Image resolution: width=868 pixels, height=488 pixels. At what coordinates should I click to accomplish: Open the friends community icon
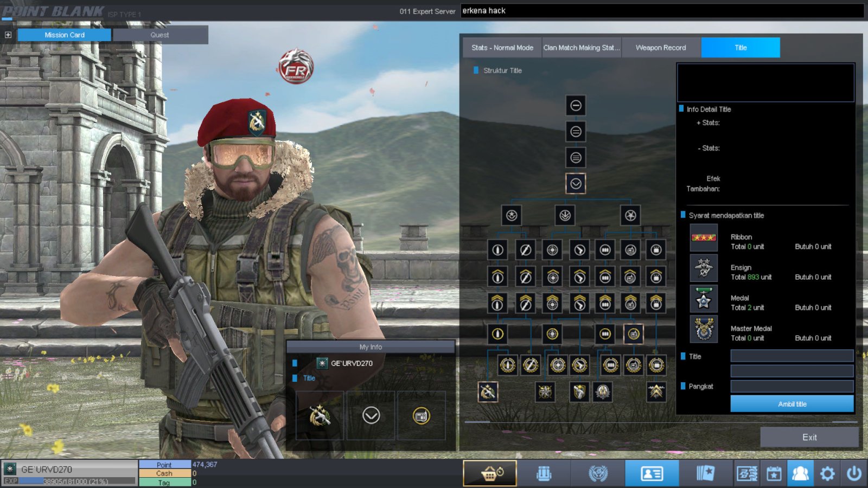800,473
